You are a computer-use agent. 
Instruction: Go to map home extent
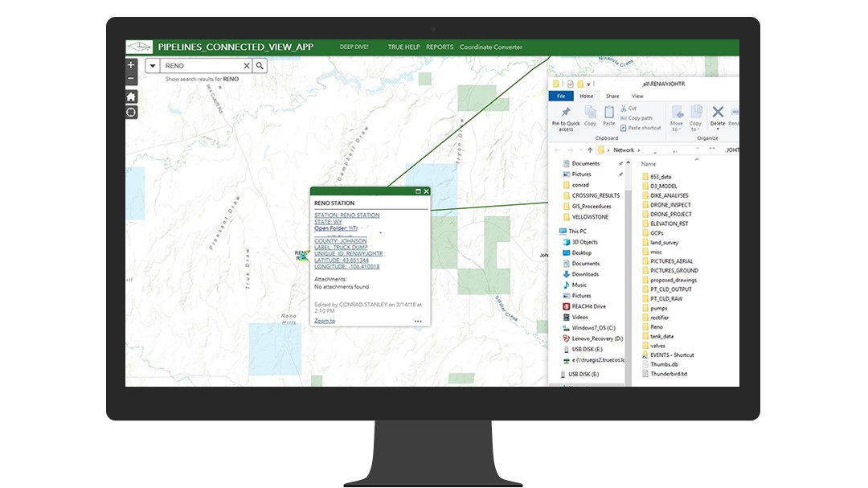(x=131, y=97)
